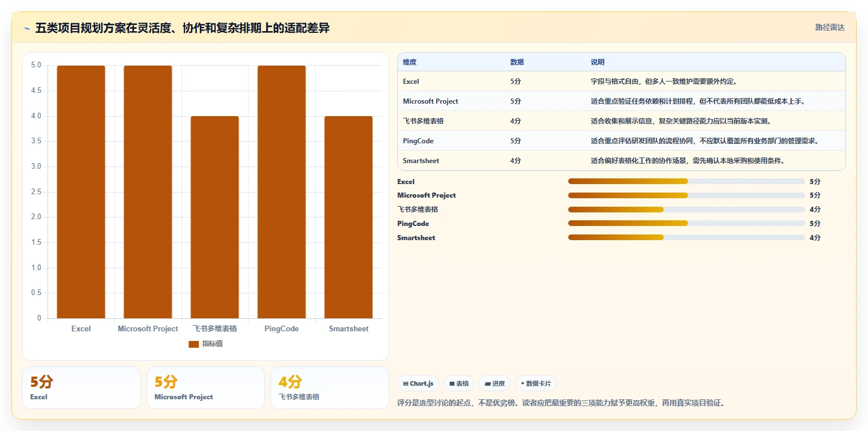Open the Excel 5分 data card
Viewport: 868px width, 431px height.
[x=81, y=387]
